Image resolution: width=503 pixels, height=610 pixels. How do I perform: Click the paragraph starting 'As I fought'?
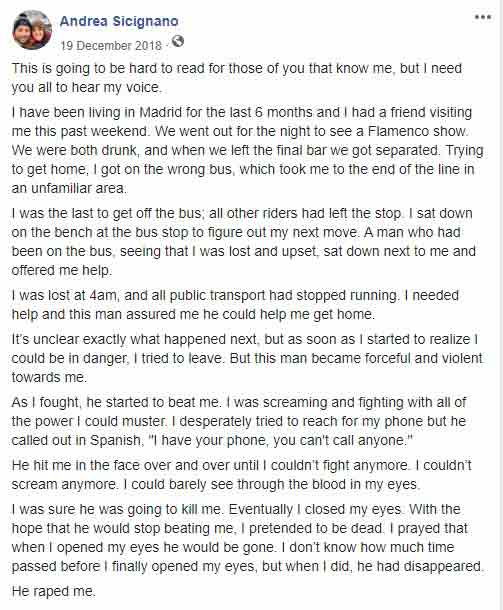pos(239,421)
